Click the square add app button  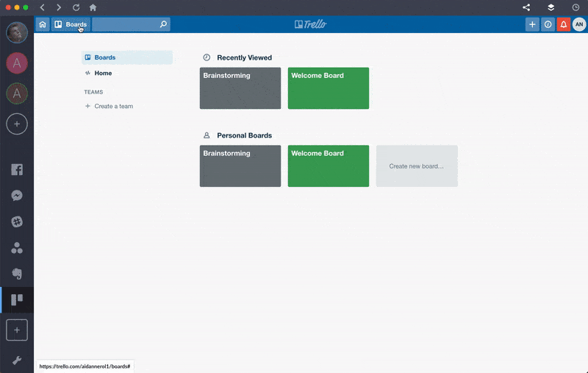click(x=17, y=330)
